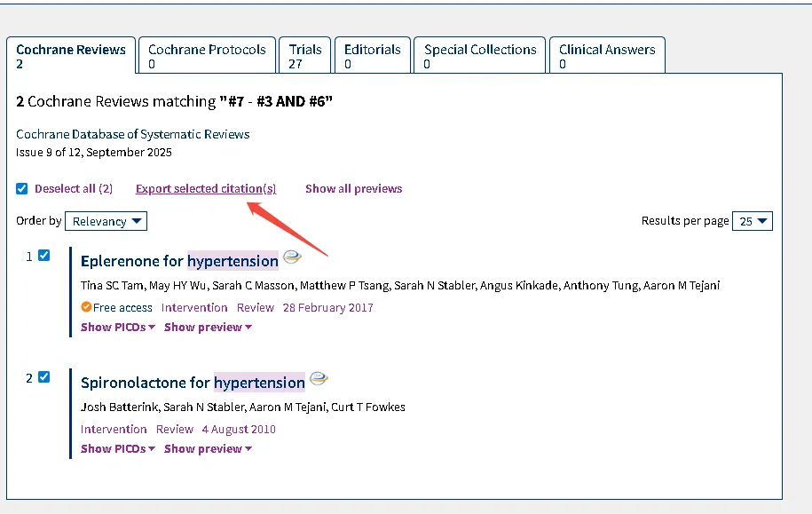
Task: Open the Clinical Answers tab
Action: click(607, 56)
